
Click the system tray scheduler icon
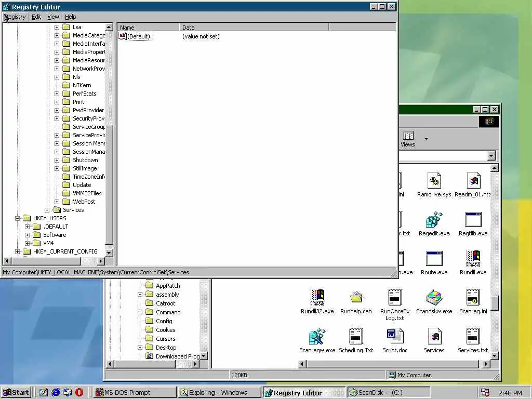485,393
